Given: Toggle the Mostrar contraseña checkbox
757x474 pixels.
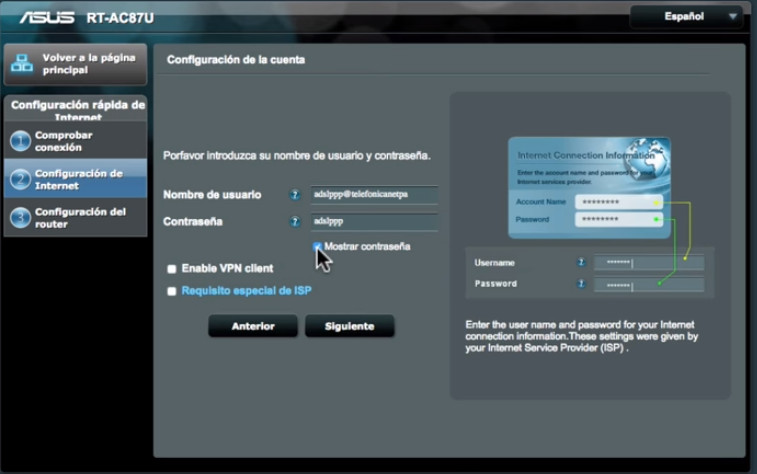Looking at the screenshot, I should (317, 246).
